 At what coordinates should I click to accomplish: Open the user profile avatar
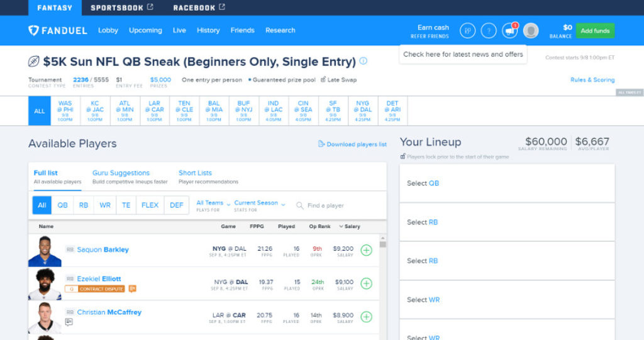tap(531, 31)
